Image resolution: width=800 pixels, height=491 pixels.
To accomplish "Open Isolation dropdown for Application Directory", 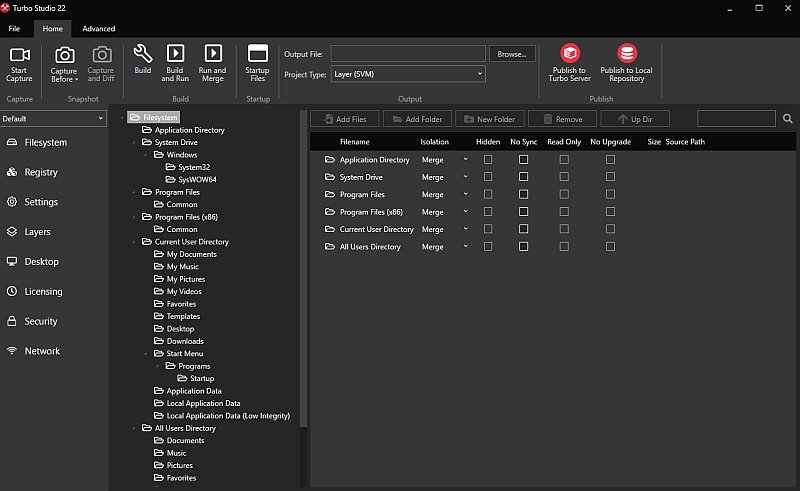I will tap(465, 160).
